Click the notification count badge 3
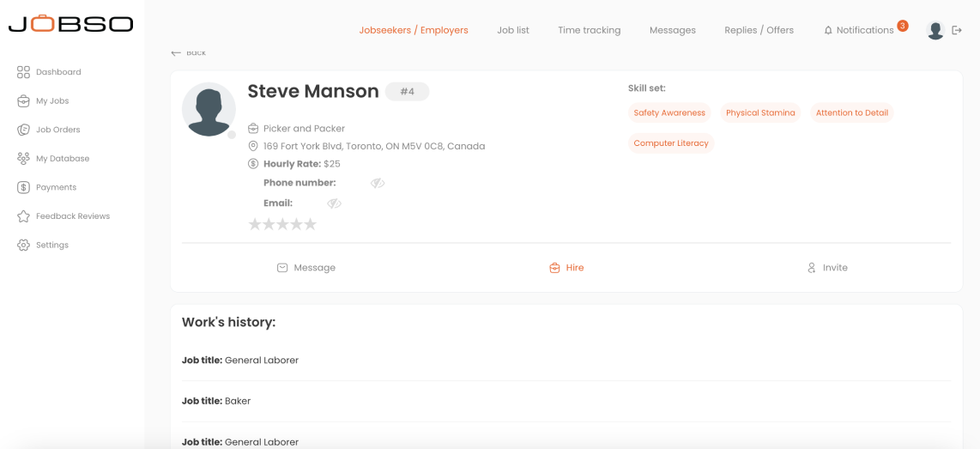The height and width of the screenshot is (449, 980). click(903, 26)
